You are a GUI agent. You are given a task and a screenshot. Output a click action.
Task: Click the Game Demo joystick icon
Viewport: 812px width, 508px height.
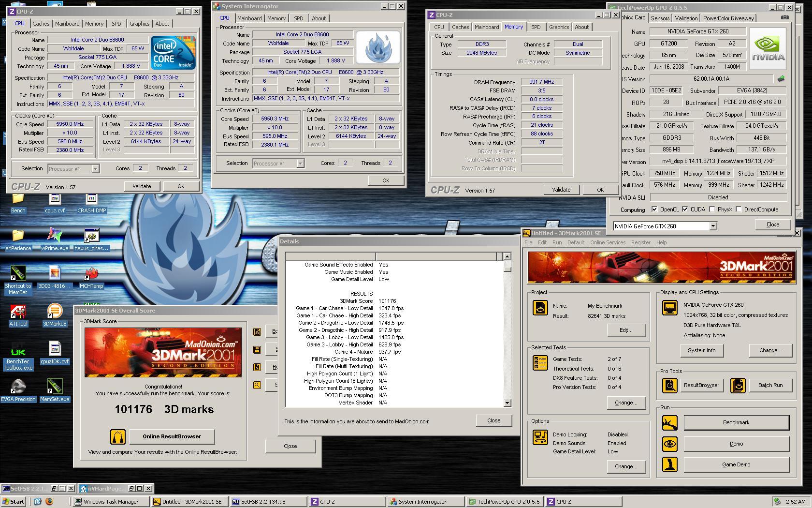[x=670, y=464]
